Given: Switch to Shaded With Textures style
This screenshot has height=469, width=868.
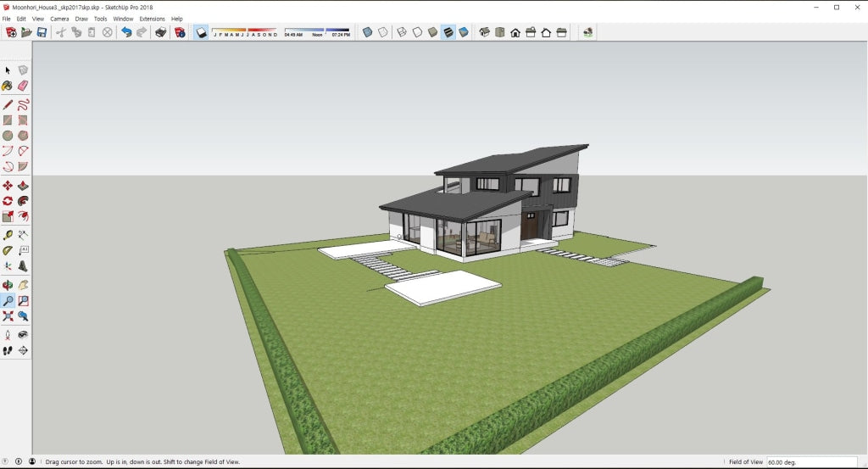Looking at the screenshot, I should tap(448, 33).
